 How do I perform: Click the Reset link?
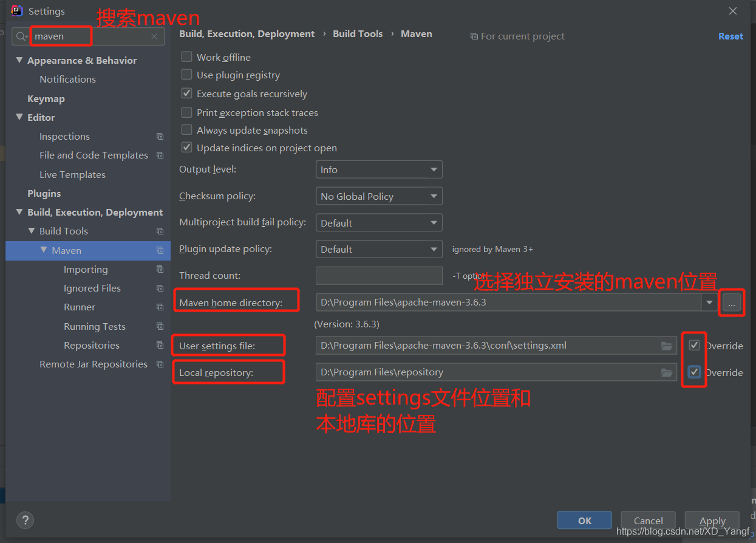click(x=730, y=36)
